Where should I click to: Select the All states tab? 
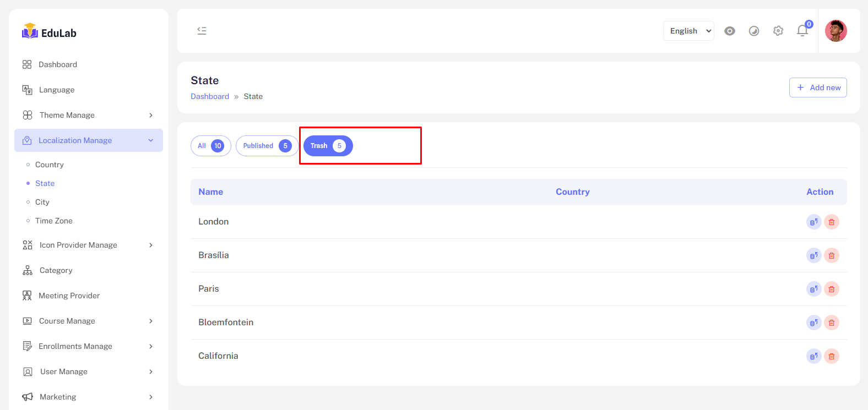[x=210, y=146]
